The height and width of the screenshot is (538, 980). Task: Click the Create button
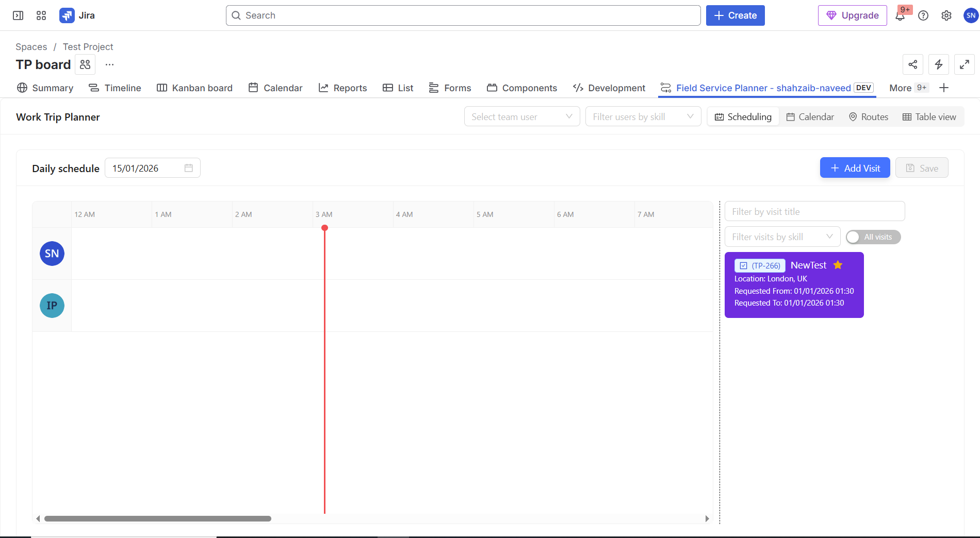[735, 15]
